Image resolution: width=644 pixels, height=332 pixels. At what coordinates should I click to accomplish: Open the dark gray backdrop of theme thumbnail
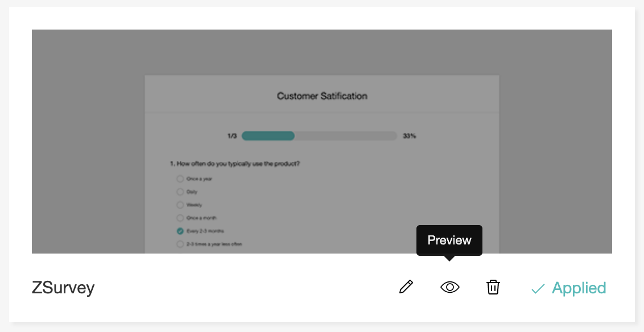85,142
